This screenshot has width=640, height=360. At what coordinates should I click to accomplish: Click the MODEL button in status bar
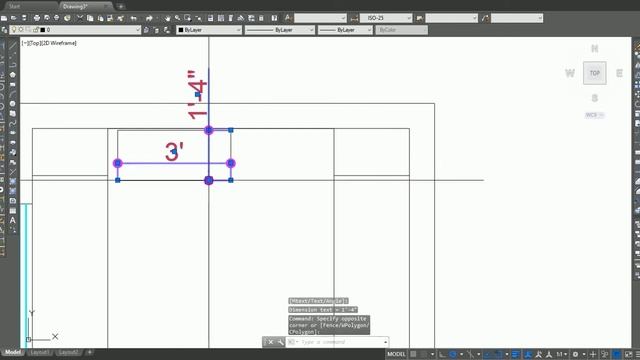pos(396,354)
